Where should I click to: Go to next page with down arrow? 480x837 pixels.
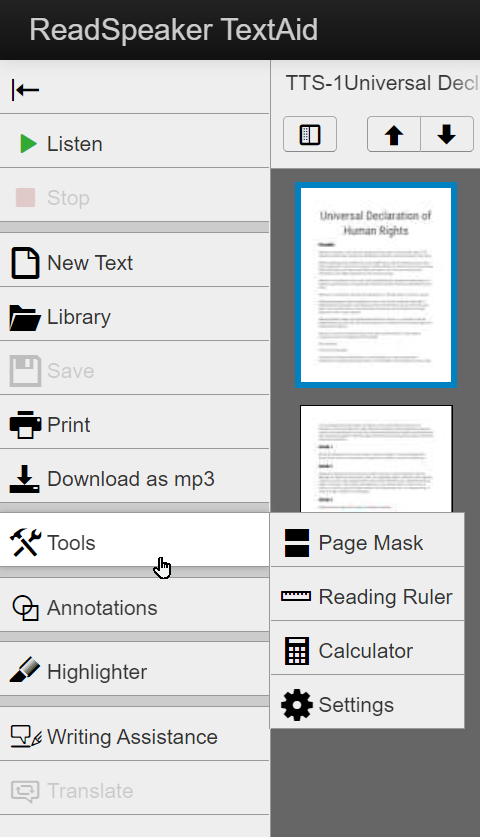point(447,134)
